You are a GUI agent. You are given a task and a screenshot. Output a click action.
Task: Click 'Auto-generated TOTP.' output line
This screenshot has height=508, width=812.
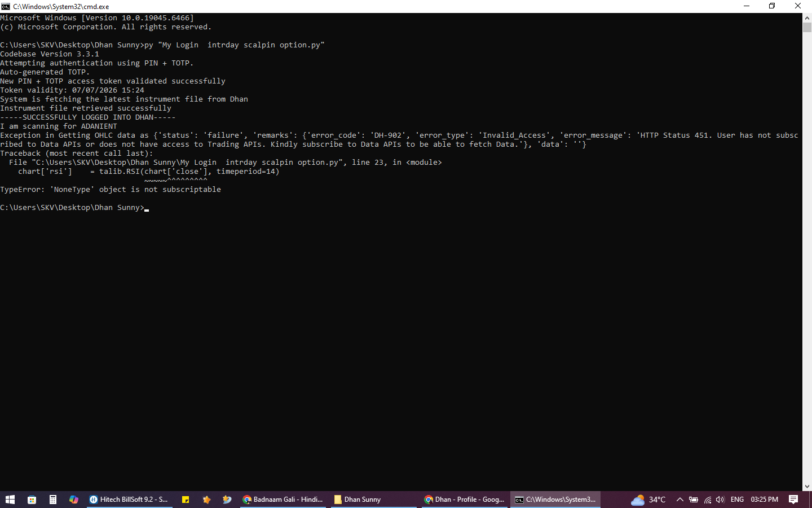[x=45, y=72]
